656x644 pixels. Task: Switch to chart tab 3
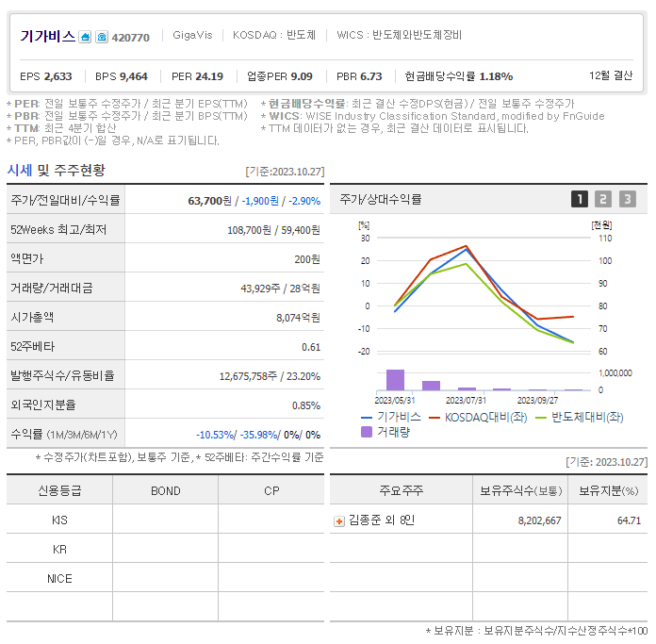pos(627,199)
